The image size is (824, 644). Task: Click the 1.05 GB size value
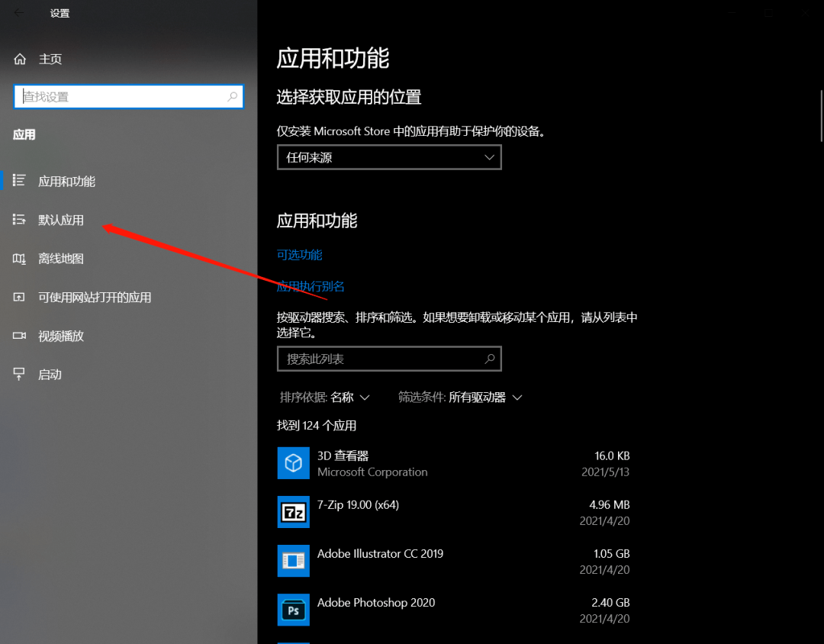click(612, 553)
